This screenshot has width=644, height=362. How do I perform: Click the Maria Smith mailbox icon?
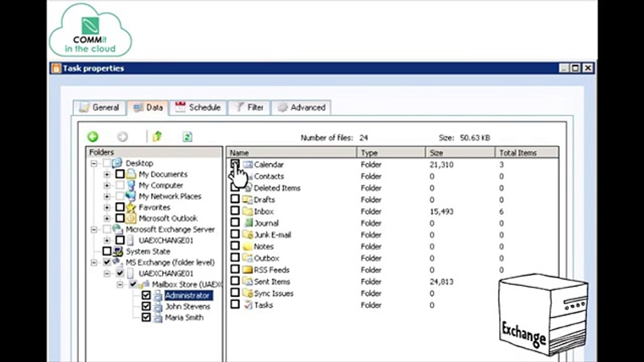coord(158,318)
